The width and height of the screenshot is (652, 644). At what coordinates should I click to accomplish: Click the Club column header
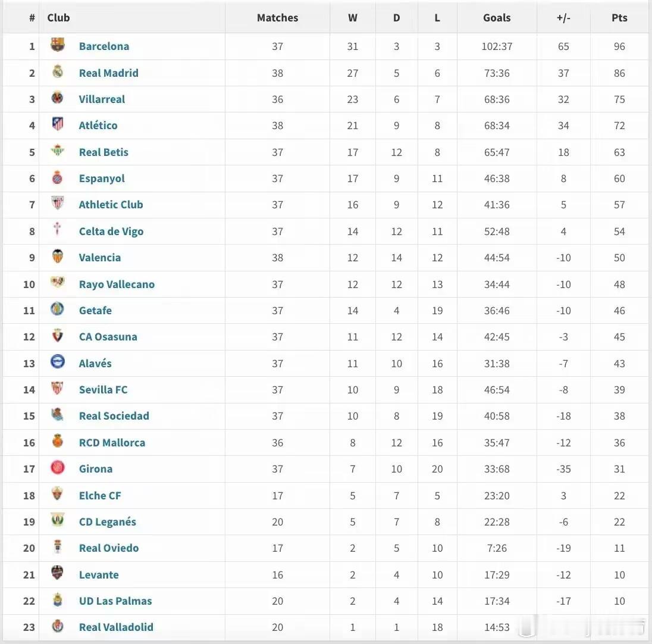click(58, 18)
